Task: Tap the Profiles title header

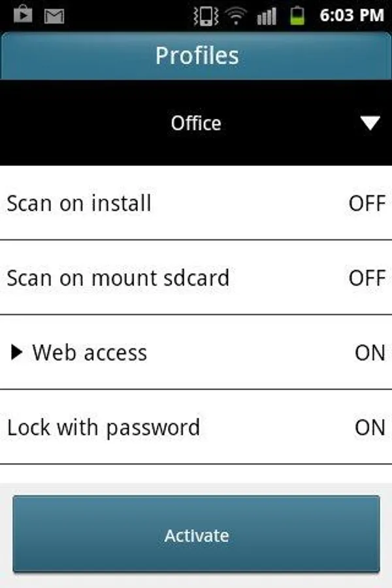Action: click(196, 56)
